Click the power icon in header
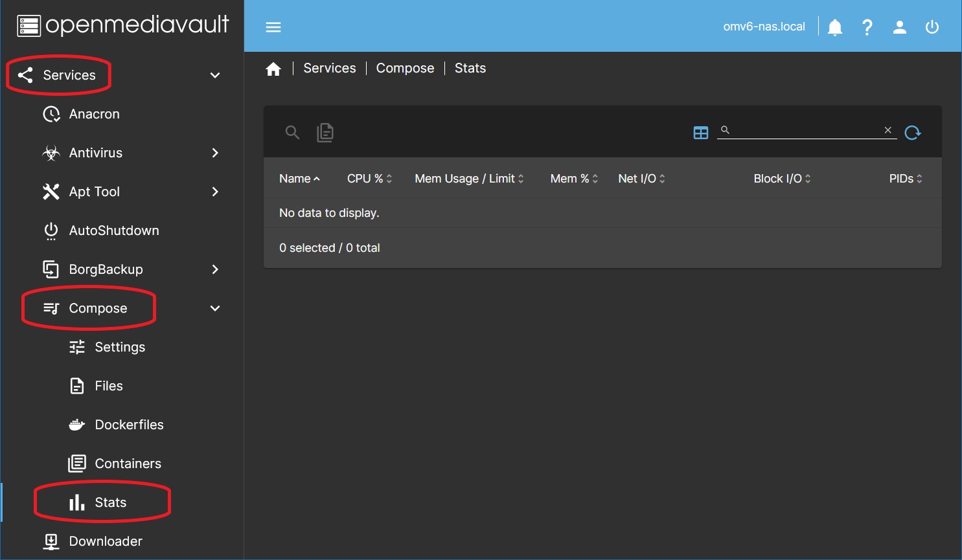Image resolution: width=962 pixels, height=560 pixels. [x=932, y=27]
